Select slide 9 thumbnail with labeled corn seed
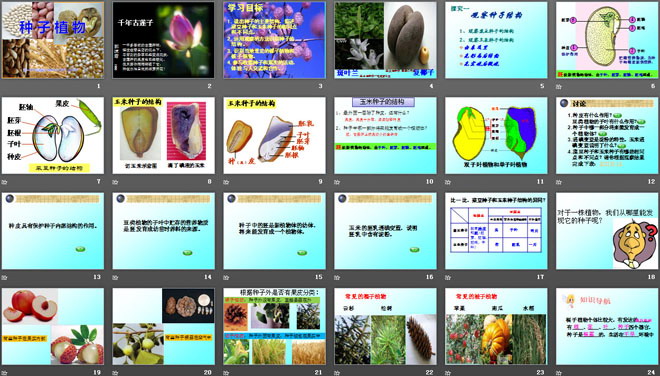Viewport: 660px width, 376px height. (x=274, y=136)
